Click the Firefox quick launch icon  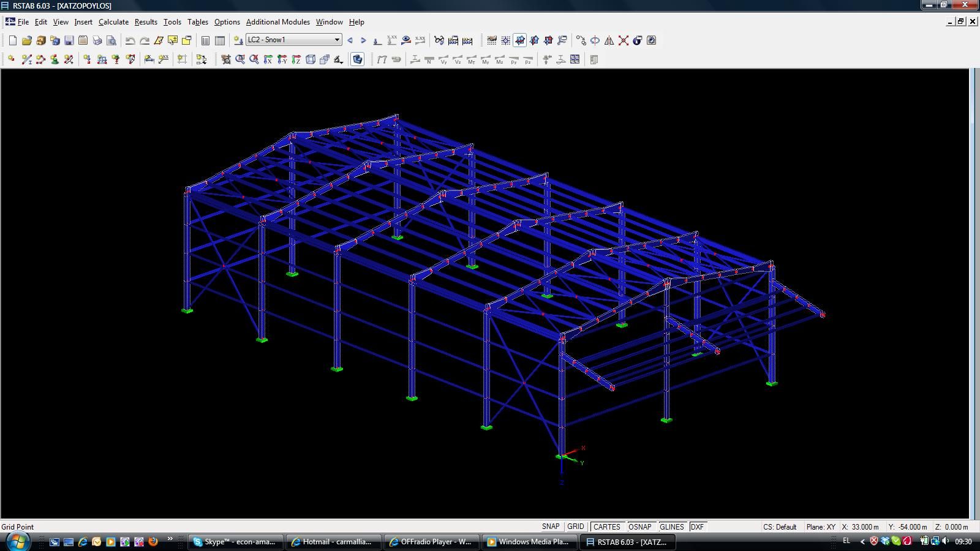pyautogui.click(x=153, y=542)
